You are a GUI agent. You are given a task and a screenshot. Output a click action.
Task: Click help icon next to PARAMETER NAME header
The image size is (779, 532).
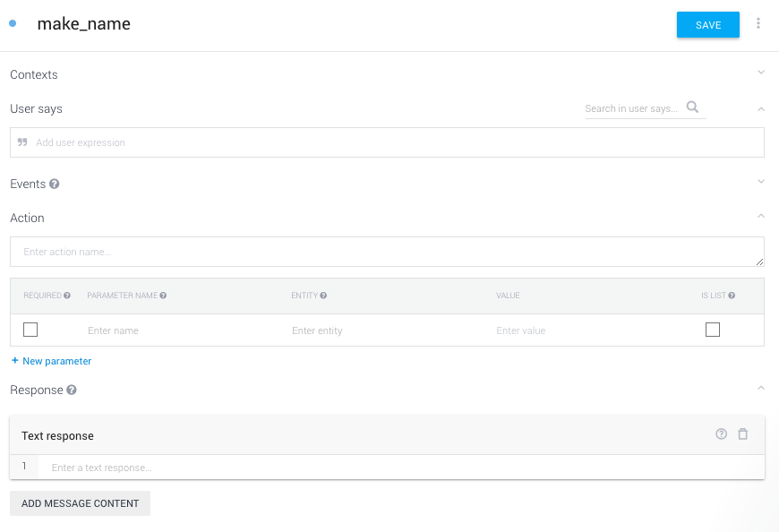click(x=163, y=296)
